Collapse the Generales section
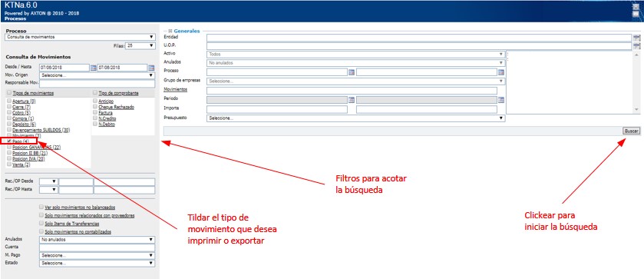Screen dimensions: 644x279 [170, 31]
